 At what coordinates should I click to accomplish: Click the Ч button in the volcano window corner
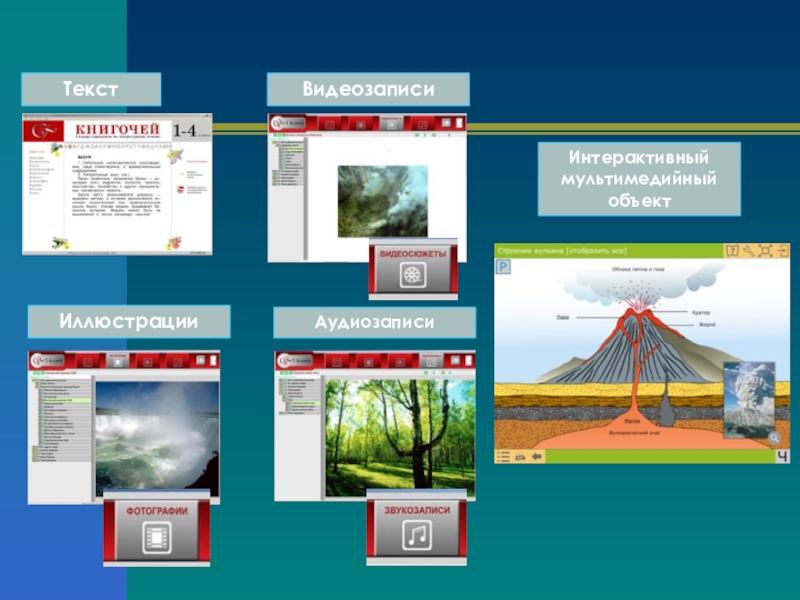pyautogui.click(x=782, y=456)
